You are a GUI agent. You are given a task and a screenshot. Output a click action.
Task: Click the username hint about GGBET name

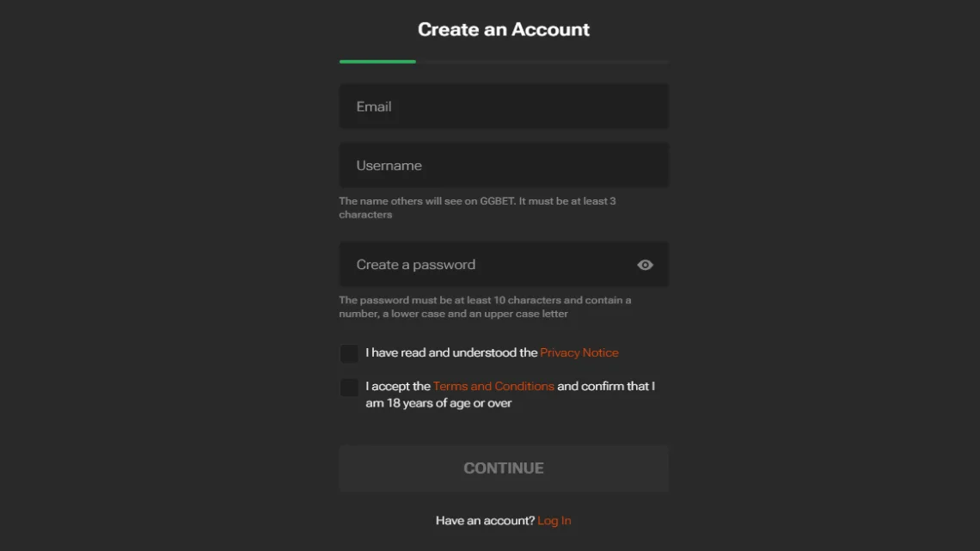point(477,207)
